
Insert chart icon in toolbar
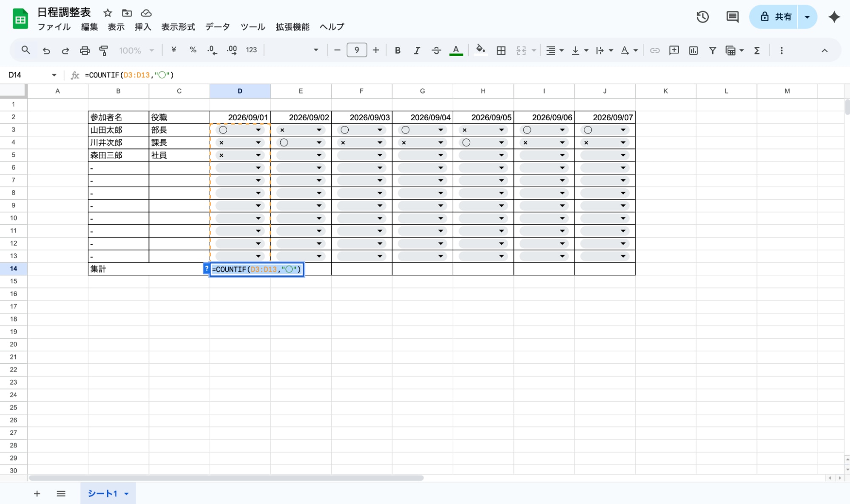(x=693, y=51)
